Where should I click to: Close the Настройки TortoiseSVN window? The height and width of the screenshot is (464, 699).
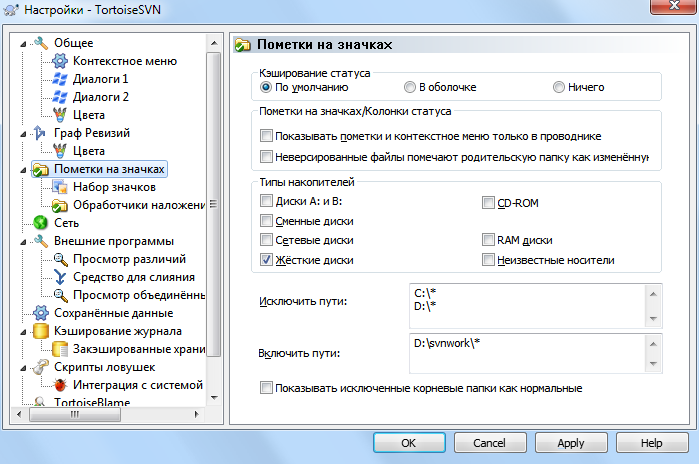click(x=673, y=6)
